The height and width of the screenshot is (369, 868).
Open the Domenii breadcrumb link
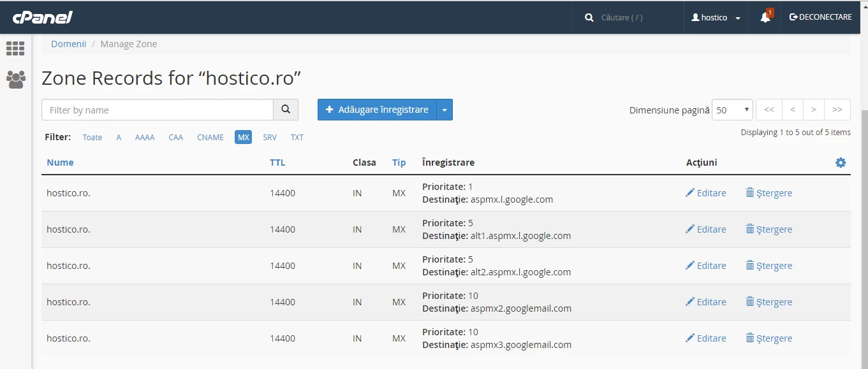coord(68,43)
